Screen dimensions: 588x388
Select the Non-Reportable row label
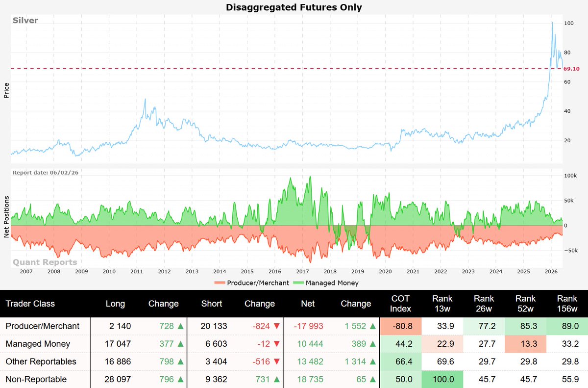[x=36, y=379]
